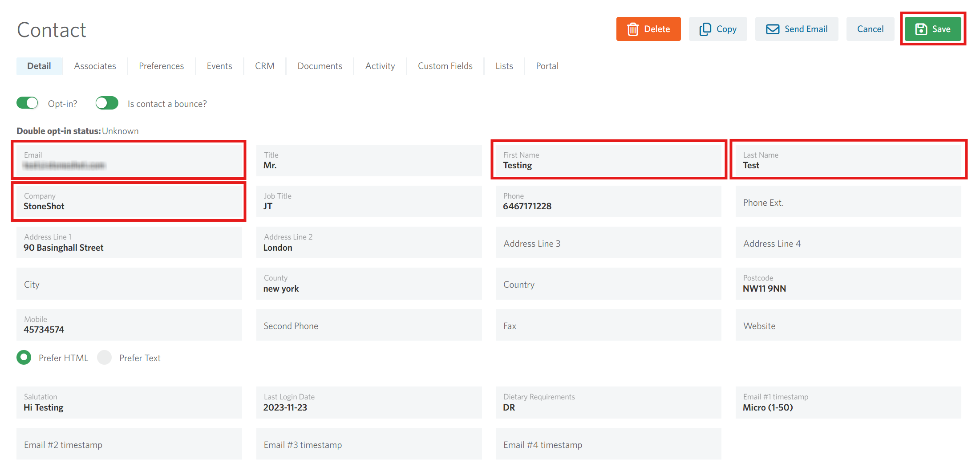Select the Prefer Text radio button
This screenshot has height=476, width=980.
pyautogui.click(x=104, y=358)
